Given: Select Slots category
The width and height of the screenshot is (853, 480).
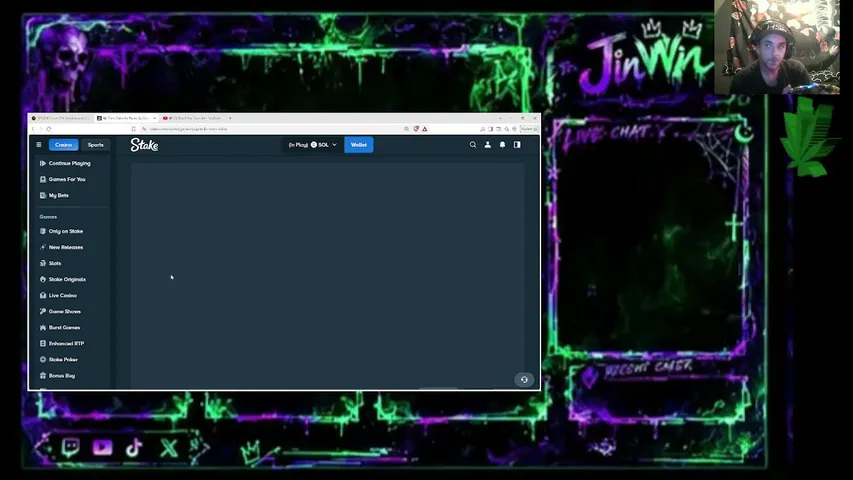Looking at the screenshot, I should coord(51,263).
